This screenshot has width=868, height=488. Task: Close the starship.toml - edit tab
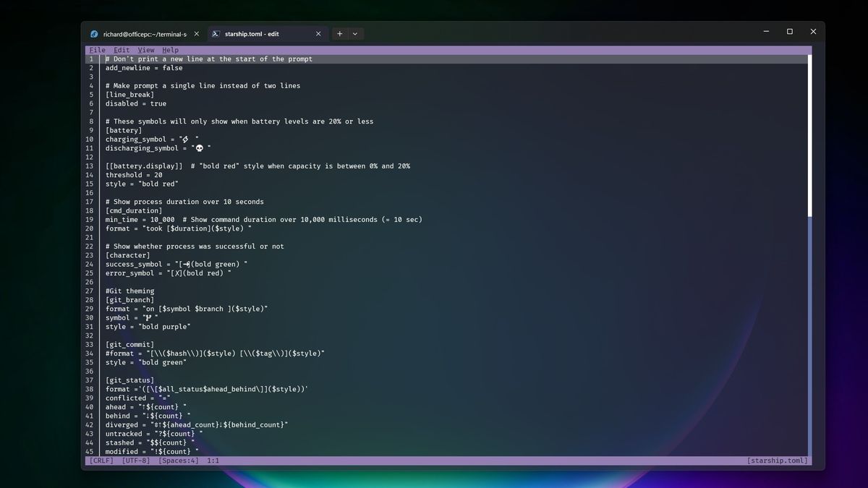[x=318, y=33]
